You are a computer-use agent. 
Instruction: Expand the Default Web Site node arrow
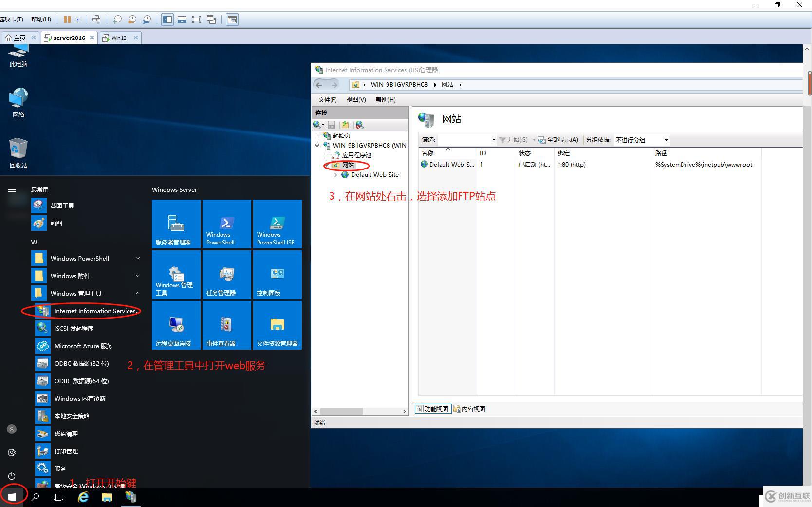[x=335, y=175]
